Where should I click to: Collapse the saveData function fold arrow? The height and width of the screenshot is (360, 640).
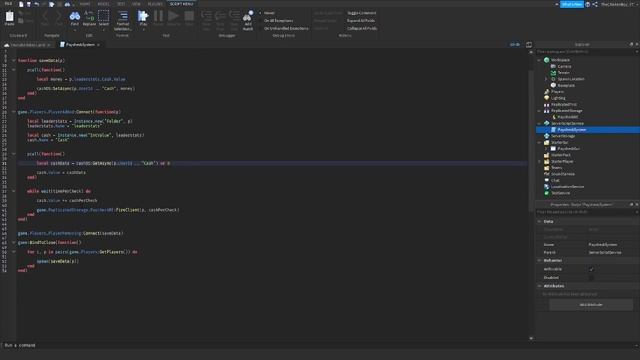13,60
